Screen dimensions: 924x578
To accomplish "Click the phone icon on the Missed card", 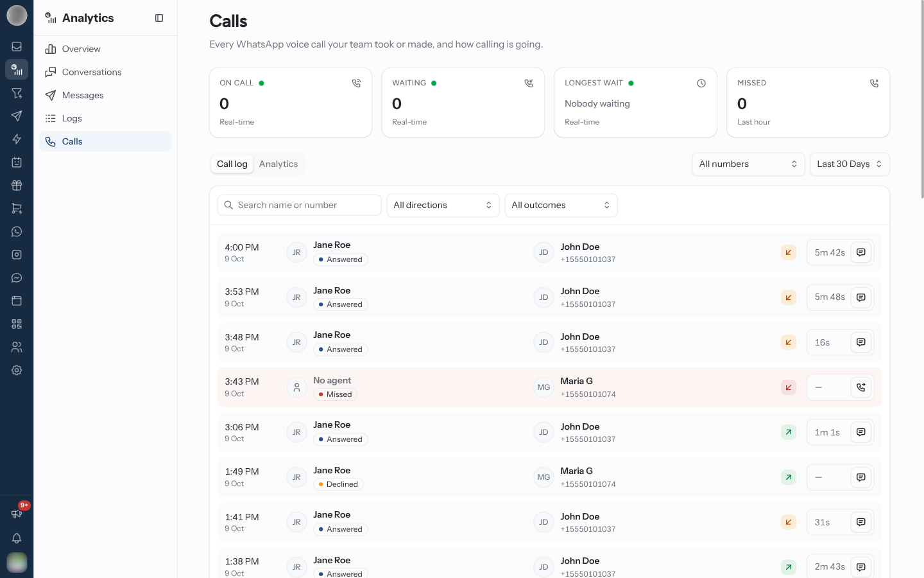I will tap(874, 83).
